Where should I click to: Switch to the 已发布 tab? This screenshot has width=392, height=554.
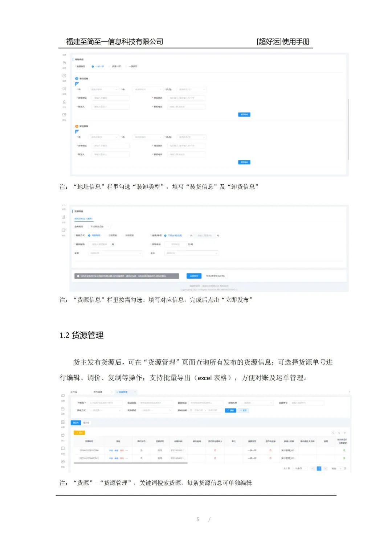tap(76, 423)
